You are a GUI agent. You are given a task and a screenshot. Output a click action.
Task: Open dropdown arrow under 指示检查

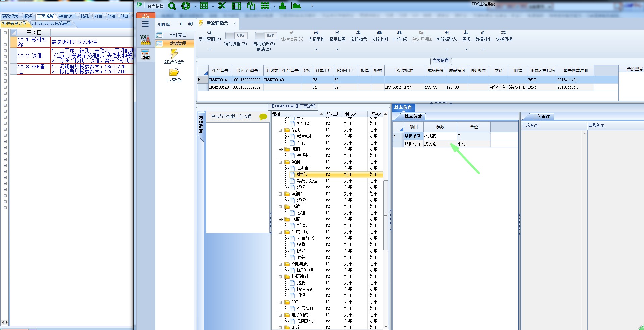click(x=337, y=49)
